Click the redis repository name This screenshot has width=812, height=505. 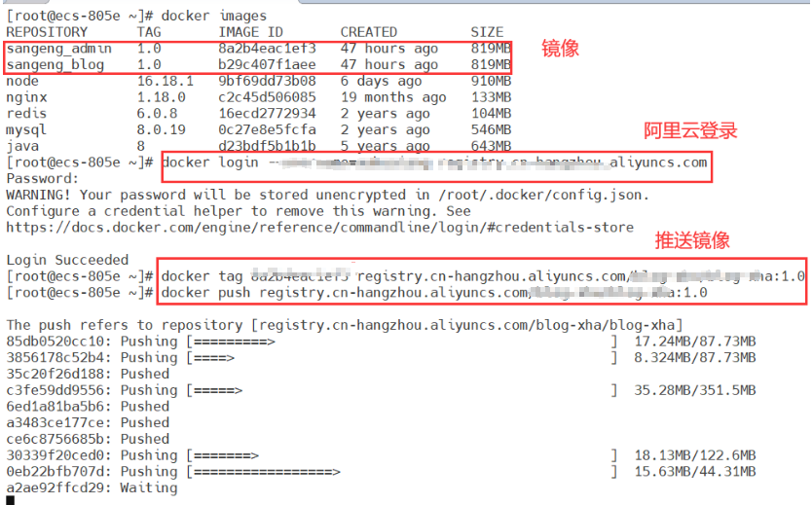click(26, 113)
